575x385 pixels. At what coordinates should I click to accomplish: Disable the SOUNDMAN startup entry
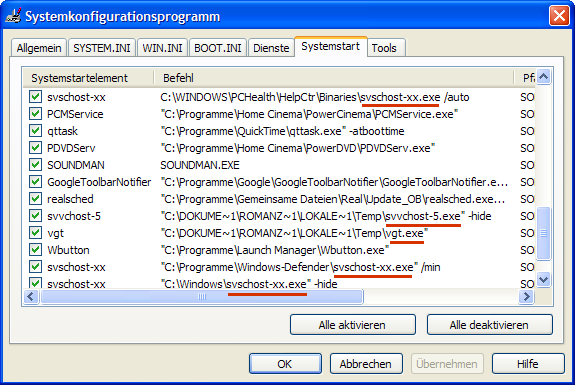pyautogui.click(x=36, y=165)
